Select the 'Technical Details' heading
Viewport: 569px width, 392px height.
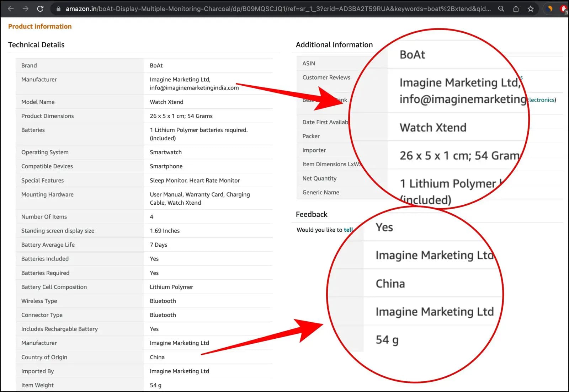36,45
